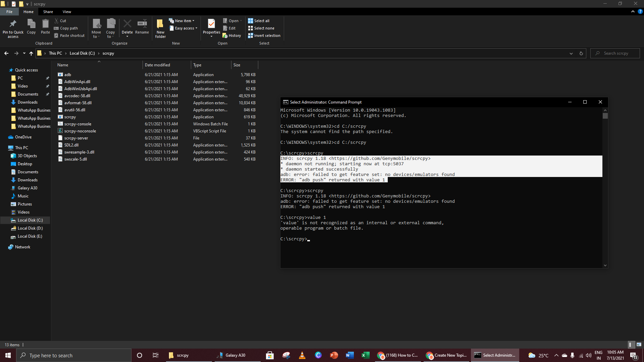The image size is (644, 362).
Task: Sort by the Size column header
Action: (x=245, y=65)
